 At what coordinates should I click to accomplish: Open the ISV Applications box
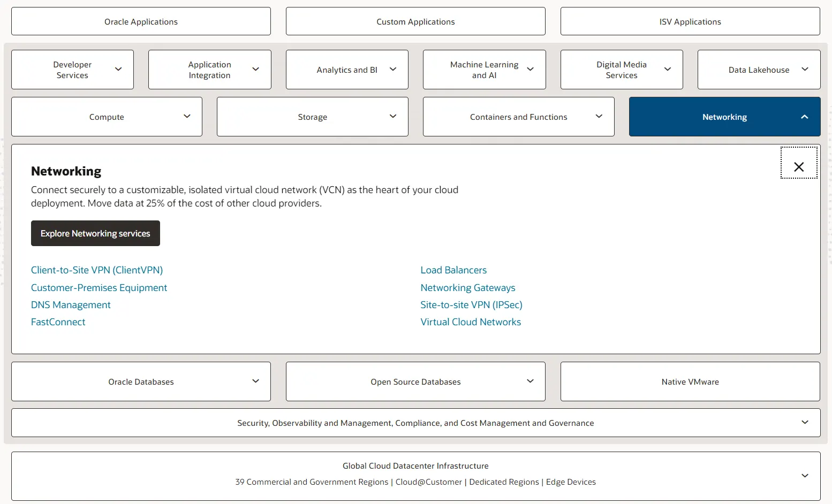(x=690, y=21)
